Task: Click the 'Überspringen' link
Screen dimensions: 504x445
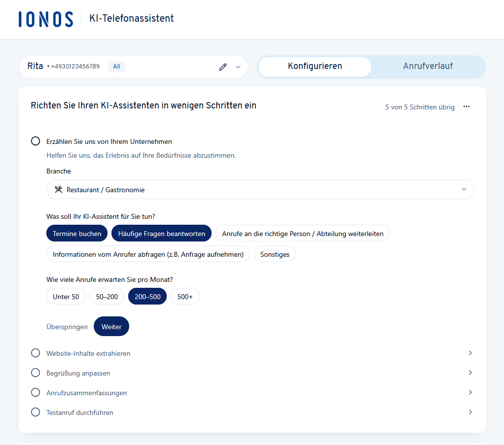Action: (x=67, y=326)
